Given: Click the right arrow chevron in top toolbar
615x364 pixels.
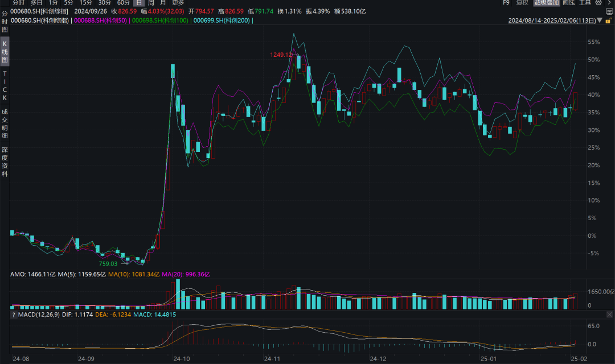Looking at the screenshot, I should coord(609,3).
